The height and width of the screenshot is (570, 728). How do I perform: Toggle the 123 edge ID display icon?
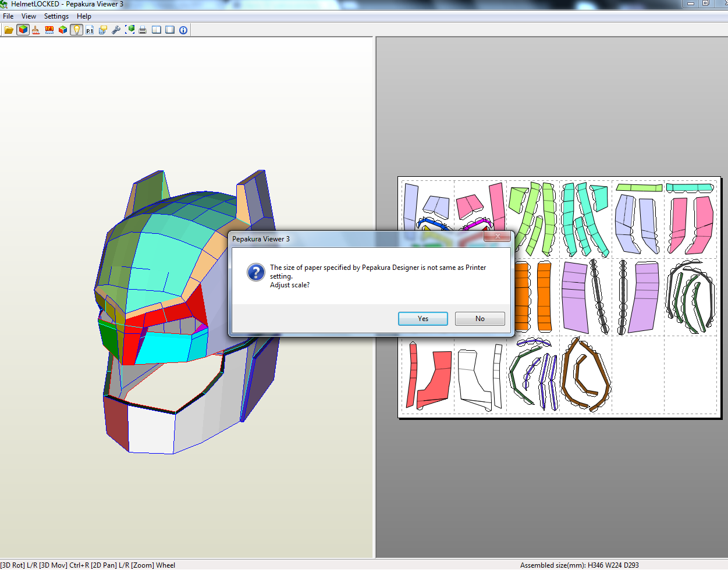click(49, 30)
